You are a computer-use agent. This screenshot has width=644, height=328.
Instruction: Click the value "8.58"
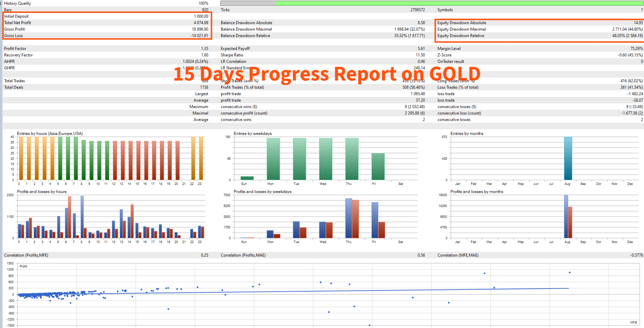click(421, 23)
